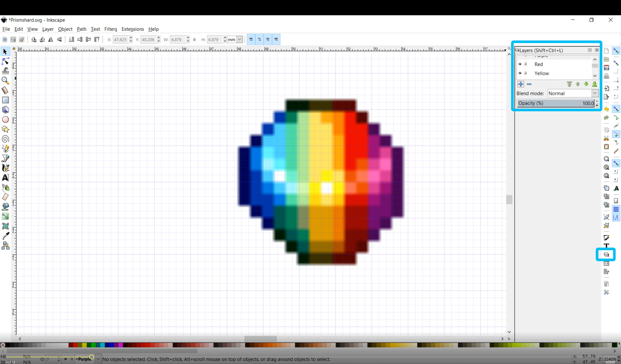
Task: Open the Filters menu
Action: pos(111,29)
